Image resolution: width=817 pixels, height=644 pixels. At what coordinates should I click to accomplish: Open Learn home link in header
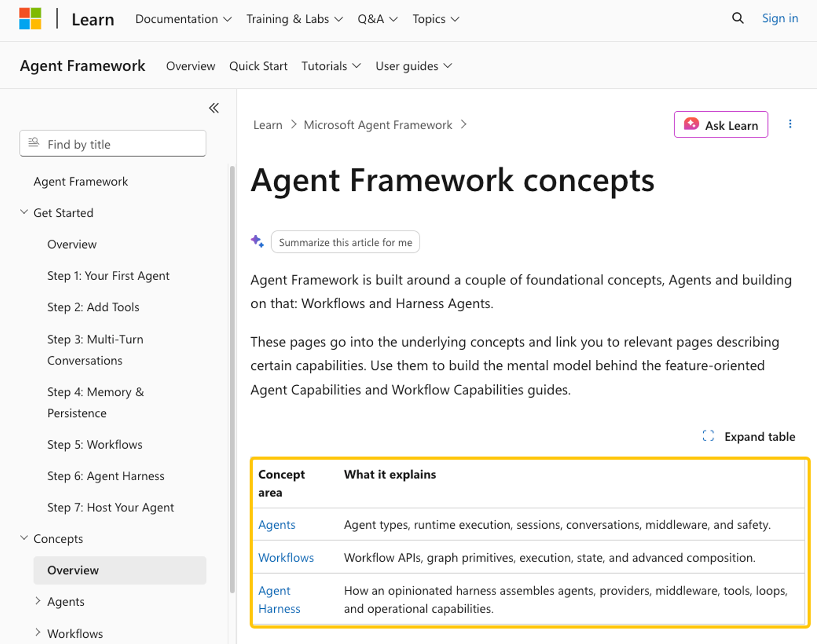92,19
